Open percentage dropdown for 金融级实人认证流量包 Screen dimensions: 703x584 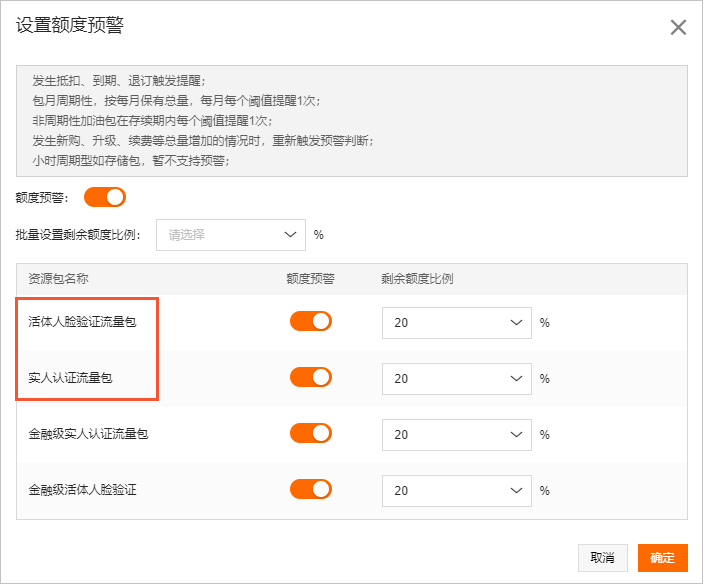pyautogui.click(x=457, y=435)
